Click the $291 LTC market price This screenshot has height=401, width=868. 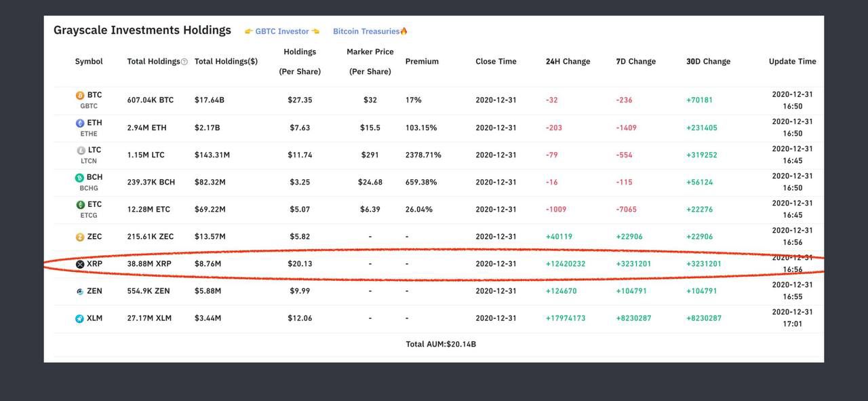pyautogui.click(x=370, y=155)
